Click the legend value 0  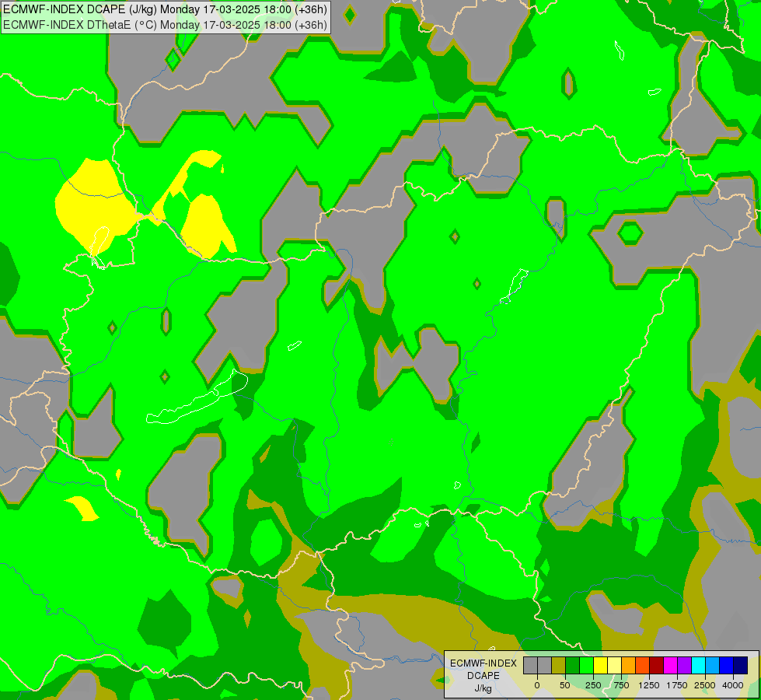click(x=537, y=685)
